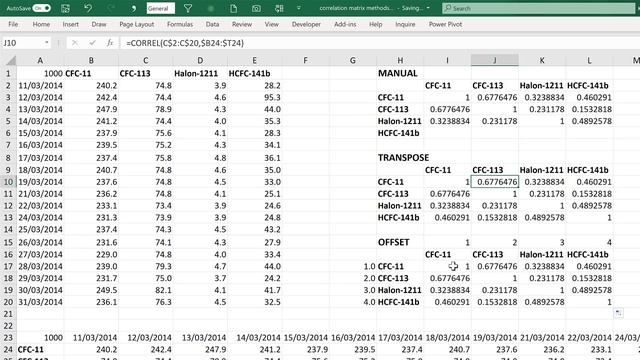Click the Camera tool icon
The height and width of the screenshot is (360, 640).
(x=256, y=8)
